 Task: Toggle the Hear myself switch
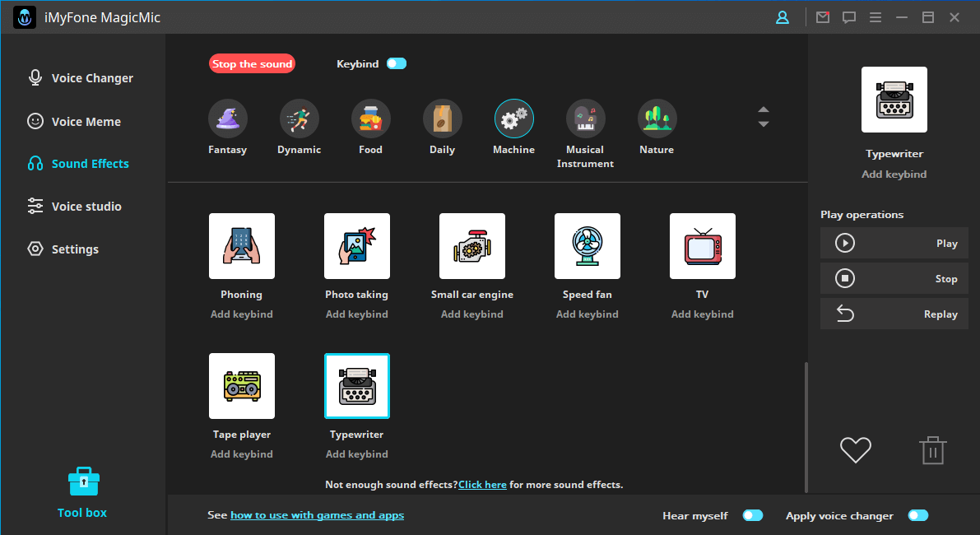click(753, 515)
